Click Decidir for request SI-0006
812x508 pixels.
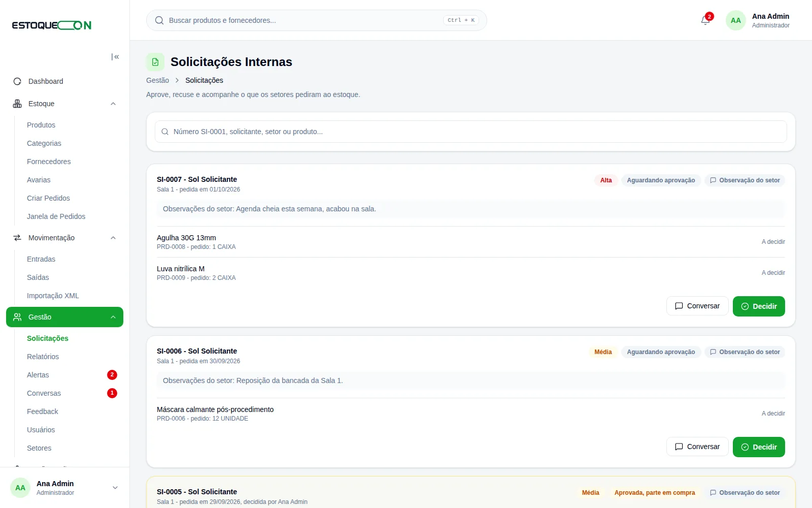pyautogui.click(x=759, y=447)
